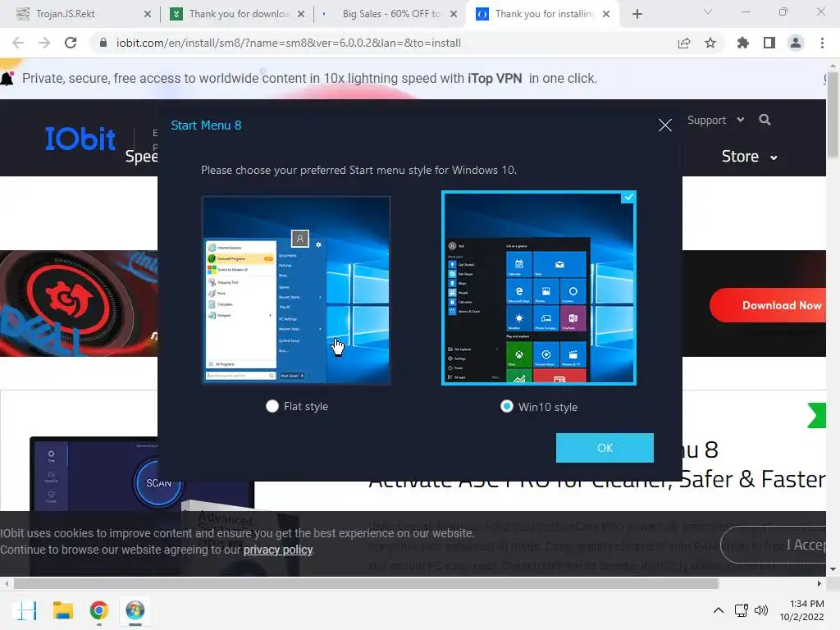Choose the Win10 style preview thumbnail
840x630 pixels.
[x=538, y=288]
